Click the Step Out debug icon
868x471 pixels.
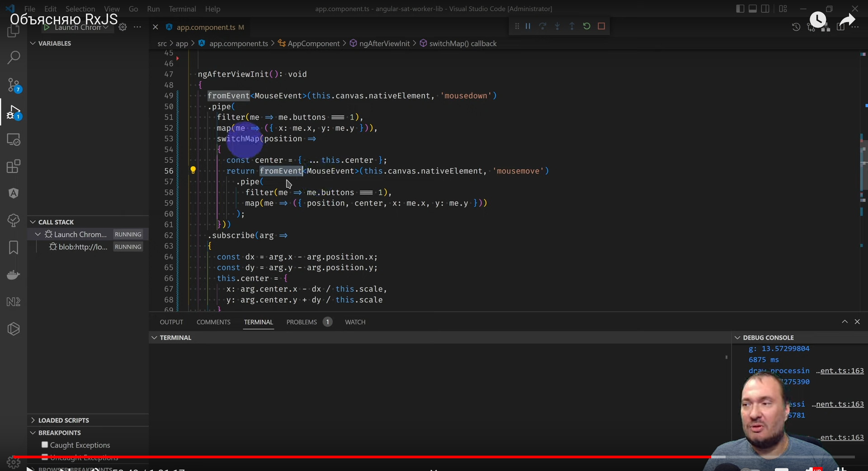572,26
